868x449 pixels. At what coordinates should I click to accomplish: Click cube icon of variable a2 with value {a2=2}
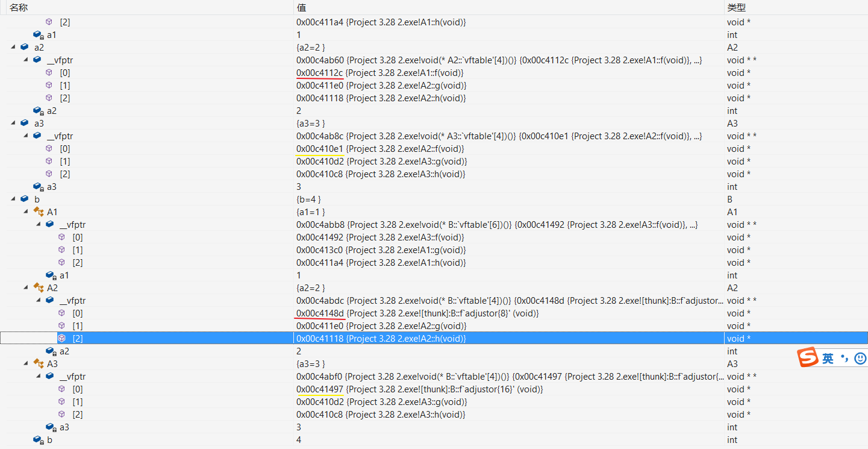point(24,47)
